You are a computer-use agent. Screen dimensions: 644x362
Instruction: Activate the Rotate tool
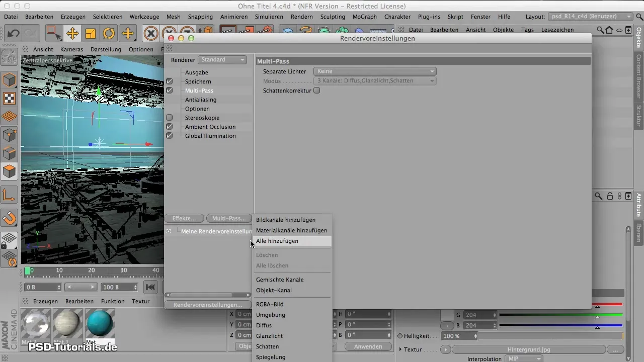click(x=109, y=34)
